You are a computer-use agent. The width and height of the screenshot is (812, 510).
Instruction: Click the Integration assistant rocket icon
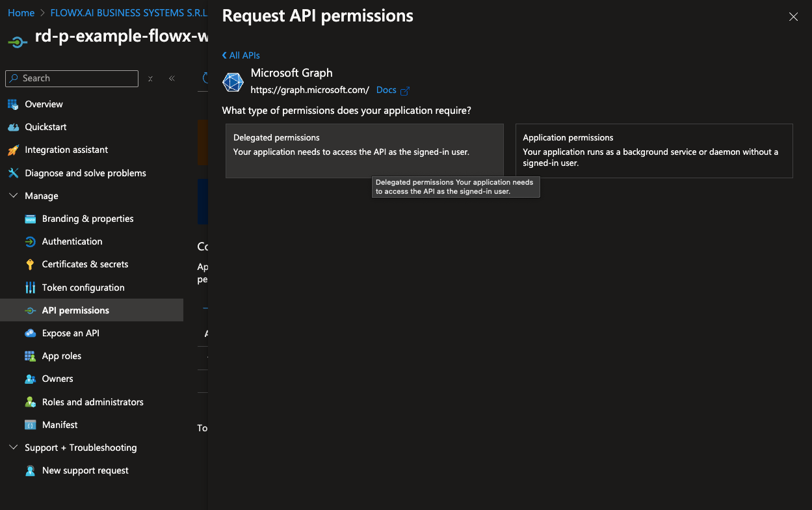point(13,150)
